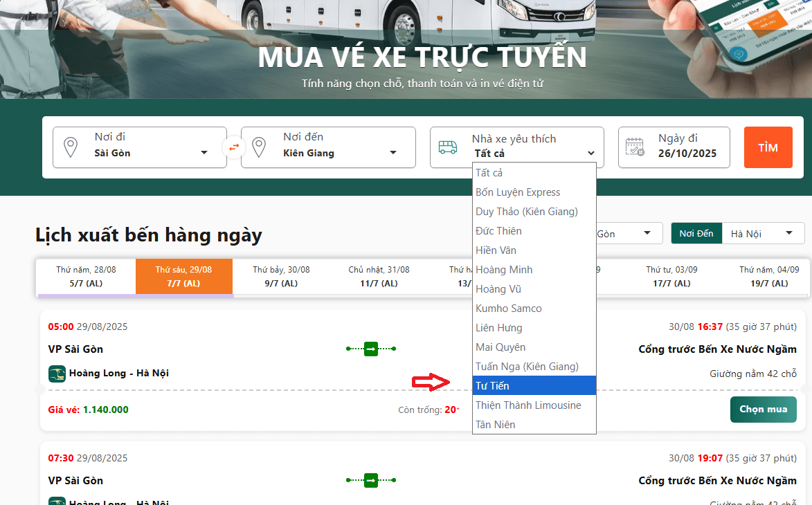The width and height of the screenshot is (812, 505).
Task: Click the green route arrow icon in first trip
Action: click(x=371, y=349)
